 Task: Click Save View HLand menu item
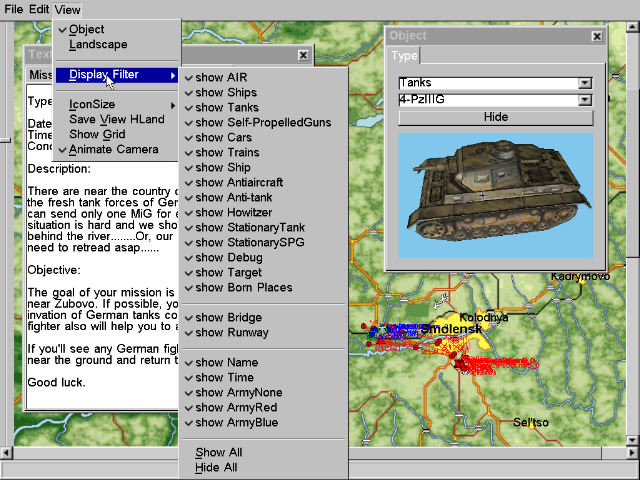(x=116, y=119)
